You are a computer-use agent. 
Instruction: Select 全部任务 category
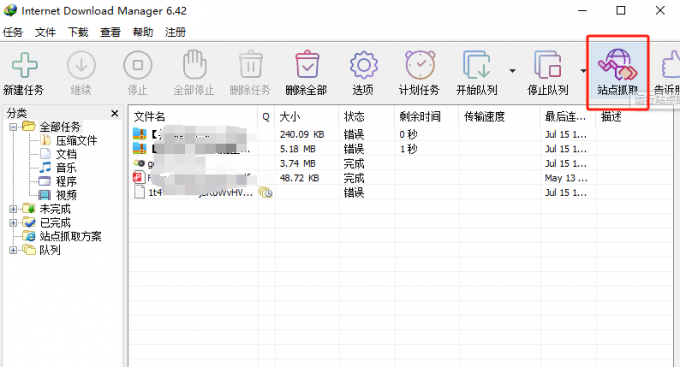coord(60,127)
